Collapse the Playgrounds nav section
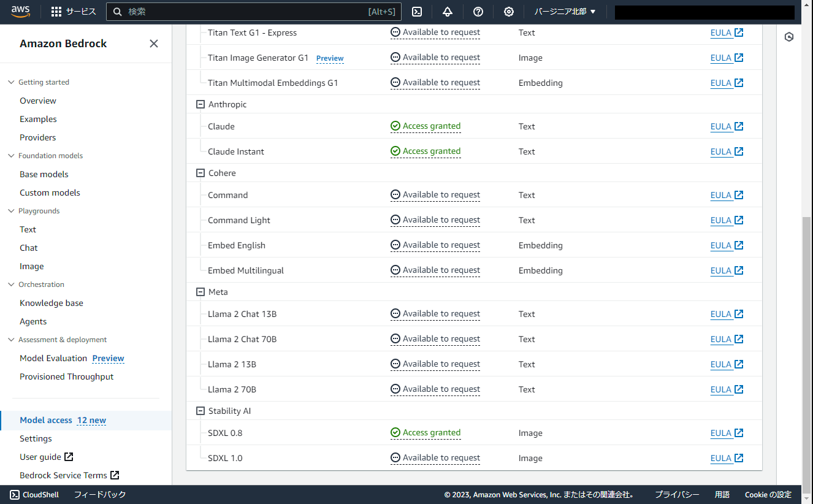Viewport: 813px width, 504px height. (x=11, y=211)
